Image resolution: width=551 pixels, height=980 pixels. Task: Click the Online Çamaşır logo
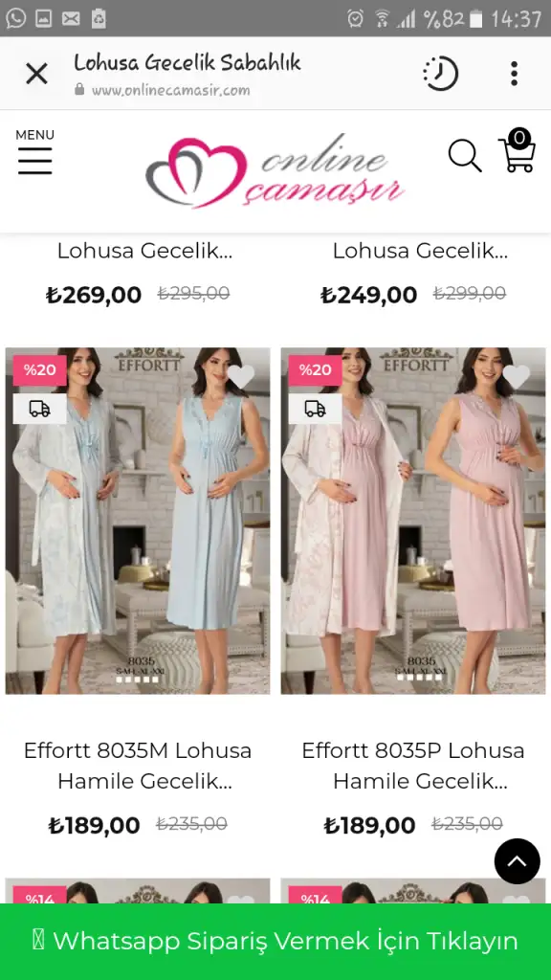[275, 170]
